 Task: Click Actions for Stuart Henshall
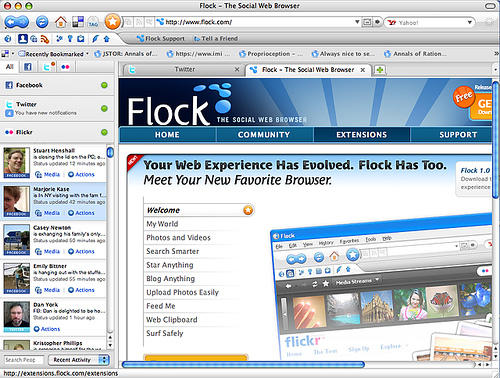tap(81, 174)
